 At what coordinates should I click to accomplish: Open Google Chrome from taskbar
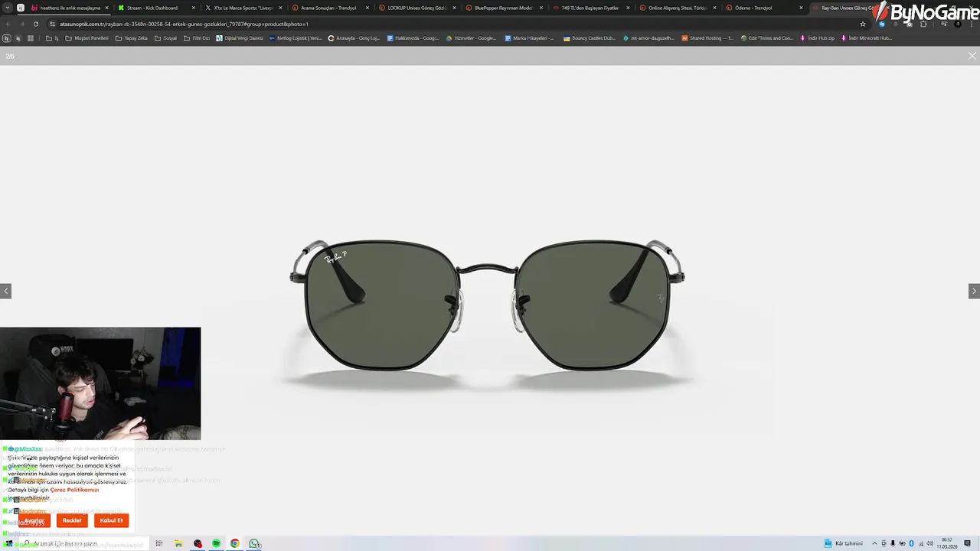click(x=235, y=543)
